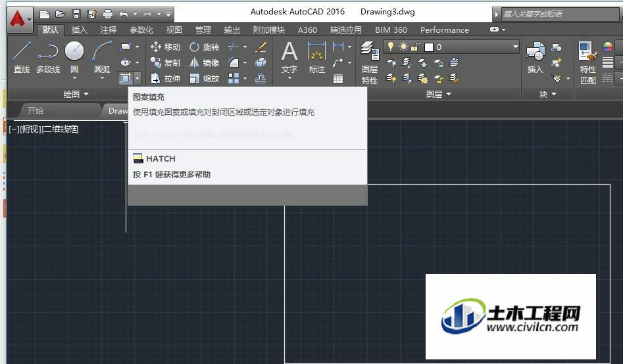623x364 pixels.
Task: Open the Ellipse tool dropdown arrow
Action: pyautogui.click(x=137, y=62)
